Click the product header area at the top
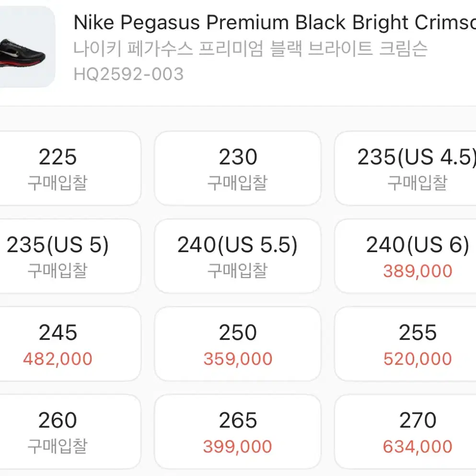476x476 pixels. coord(238,48)
